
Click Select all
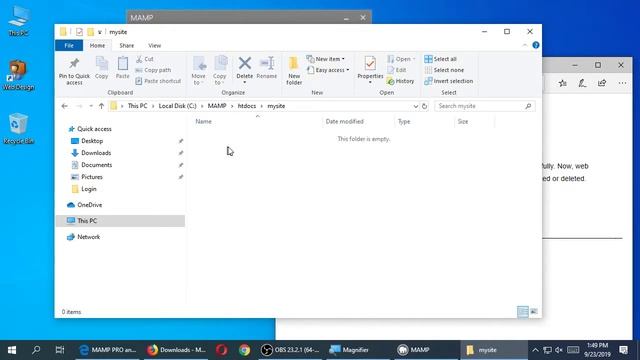click(440, 59)
